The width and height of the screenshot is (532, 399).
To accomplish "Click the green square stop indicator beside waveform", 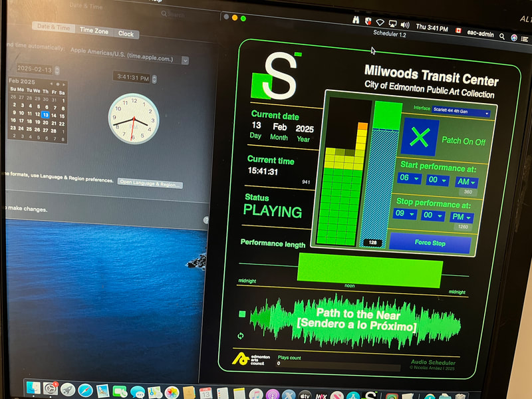I will click(x=242, y=314).
